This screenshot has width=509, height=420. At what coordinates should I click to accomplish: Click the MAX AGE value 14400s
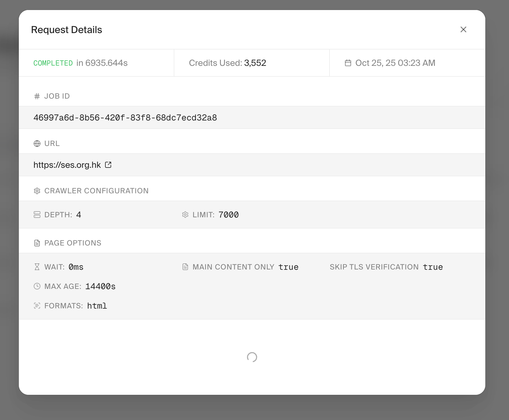tap(101, 286)
